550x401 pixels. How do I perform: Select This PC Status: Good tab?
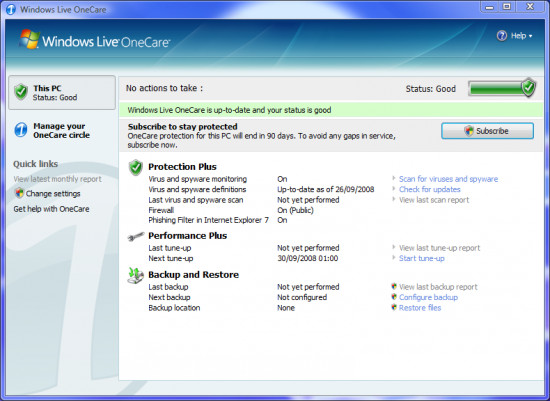pos(62,93)
